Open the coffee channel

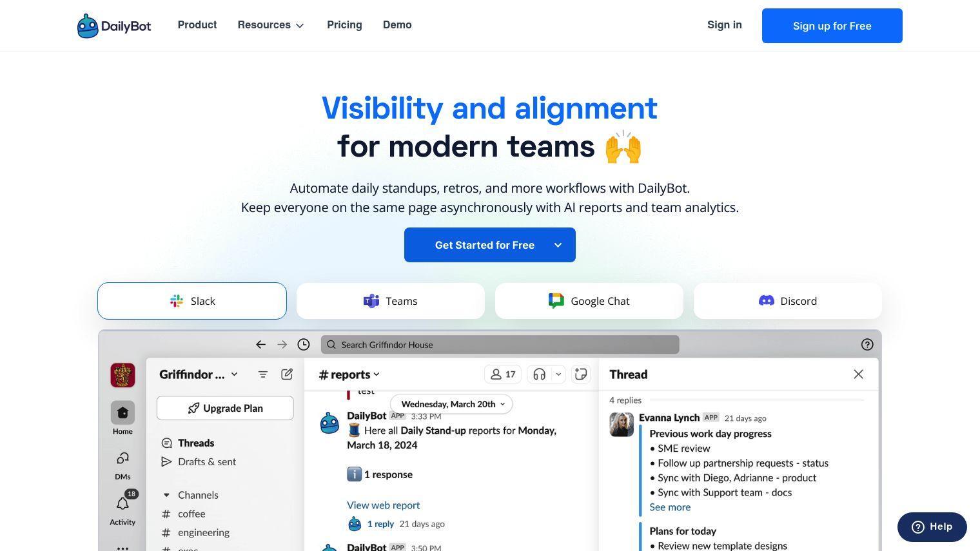(x=191, y=514)
